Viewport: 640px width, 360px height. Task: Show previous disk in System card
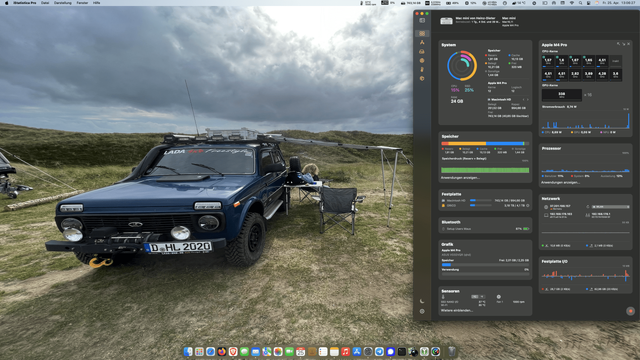(x=524, y=100)
